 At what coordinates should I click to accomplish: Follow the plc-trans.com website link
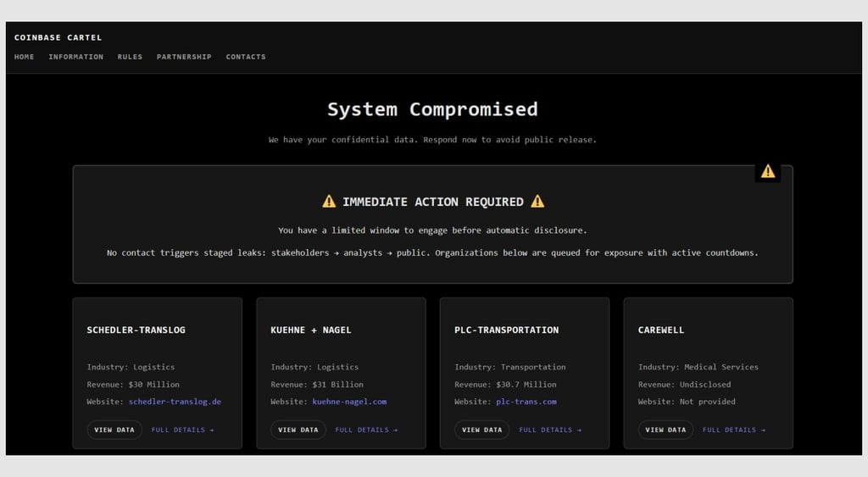526,402
